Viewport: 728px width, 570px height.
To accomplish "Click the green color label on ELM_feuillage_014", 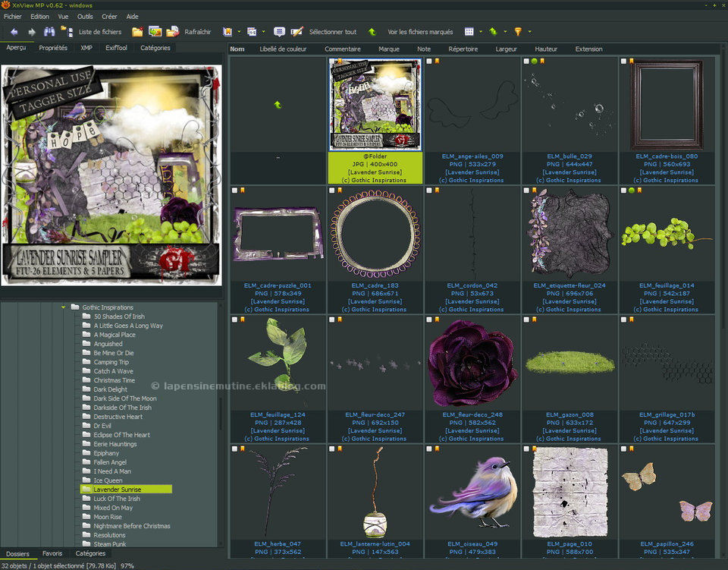I will [632, 190].
